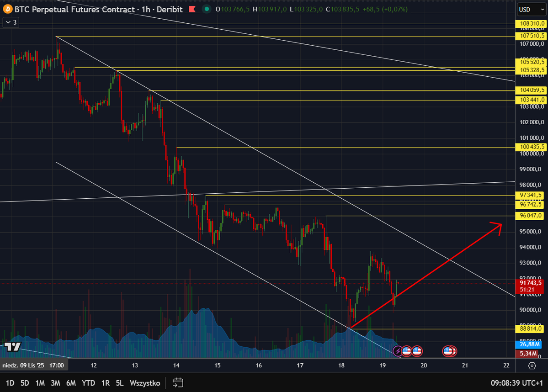Screen dimensions: 548x392
Task: Open chart settings hexagon gear icon
Action: (532, 366)
